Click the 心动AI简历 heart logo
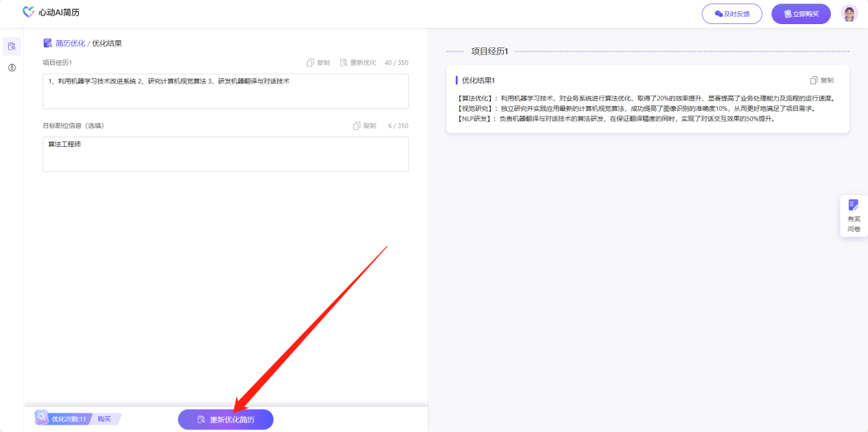This screenshot has width=868, height=432. pyautogui.click(x=29, y=13)
